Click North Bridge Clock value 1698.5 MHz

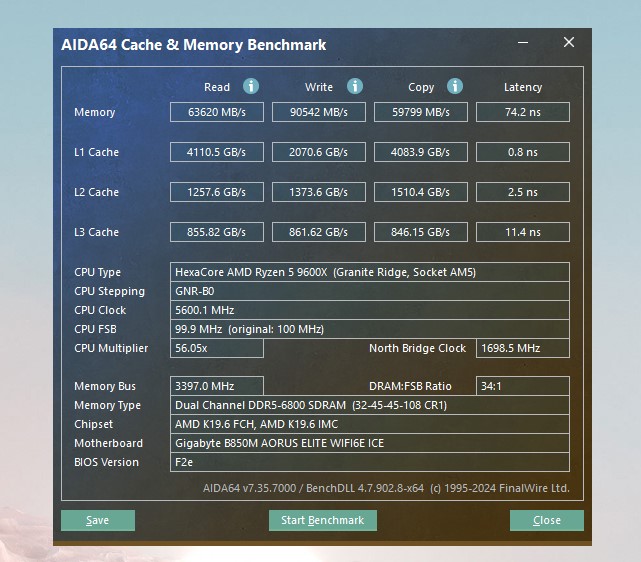[522, 348]
